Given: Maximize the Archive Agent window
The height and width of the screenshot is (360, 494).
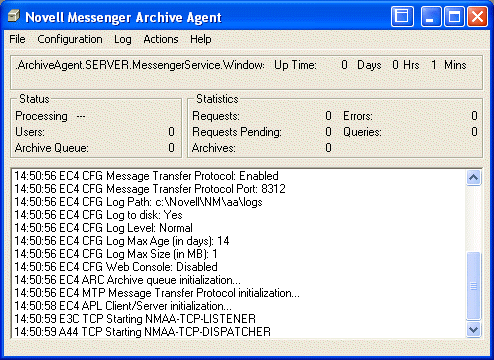Looking at the screenshot, I should coord(454,16).
